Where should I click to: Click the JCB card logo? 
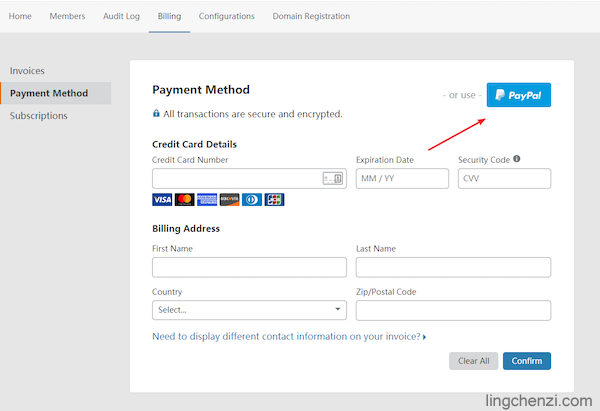coord(274,199)
